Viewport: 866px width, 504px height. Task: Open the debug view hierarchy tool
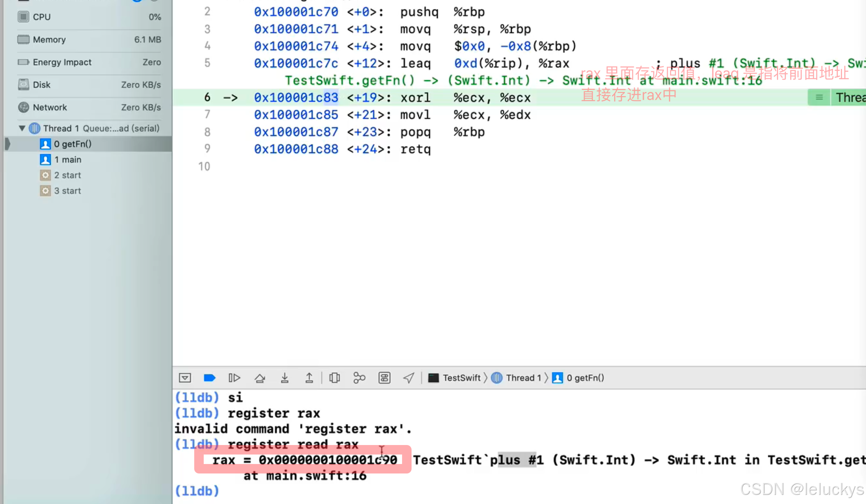pos(334,378)
